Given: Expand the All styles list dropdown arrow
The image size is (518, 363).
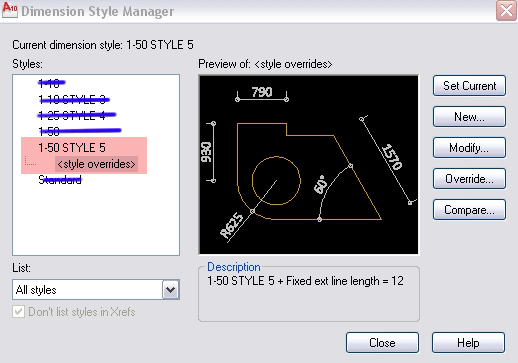Looking at the screenshot, I should (171, 290).
